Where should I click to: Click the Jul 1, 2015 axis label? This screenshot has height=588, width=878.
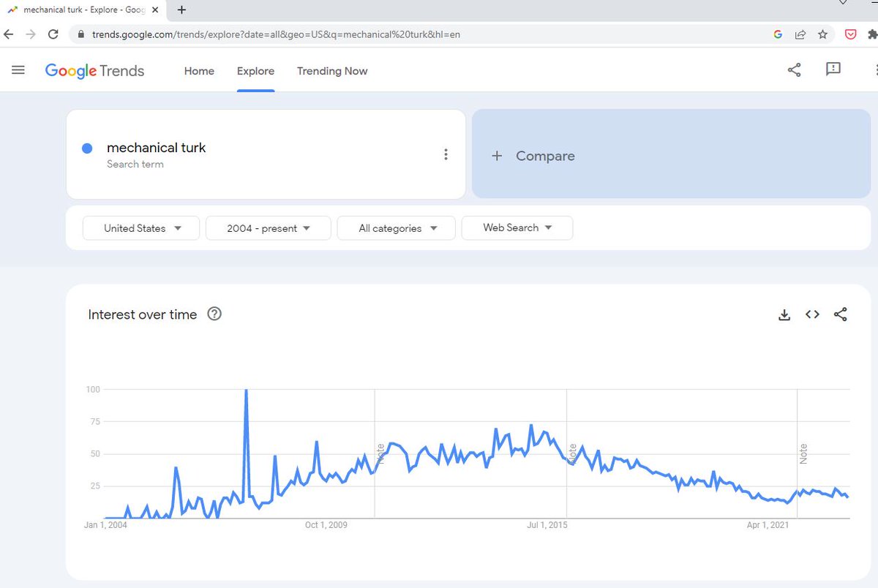click(x=547, y=525)
